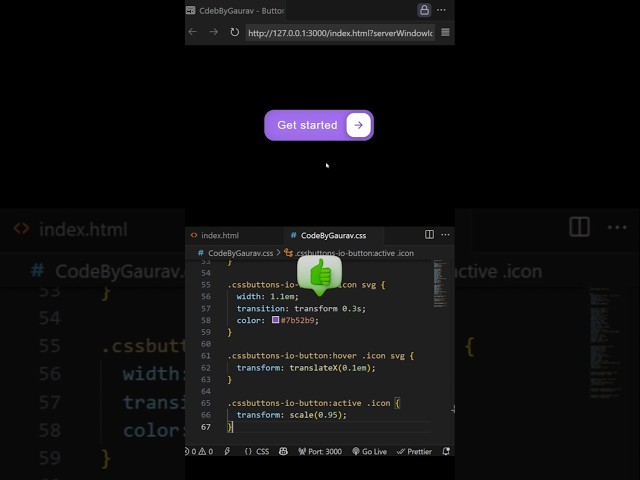The image size is (640, 480).
Task: Click '.cssbuttons-io-button:active .icon' selector on line 65
Action: [x=309, y=403]
